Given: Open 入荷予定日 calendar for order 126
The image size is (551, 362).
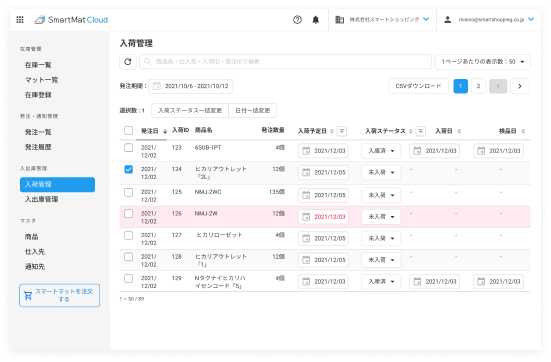Looking at the screenshot, I should tap(306, 217).
